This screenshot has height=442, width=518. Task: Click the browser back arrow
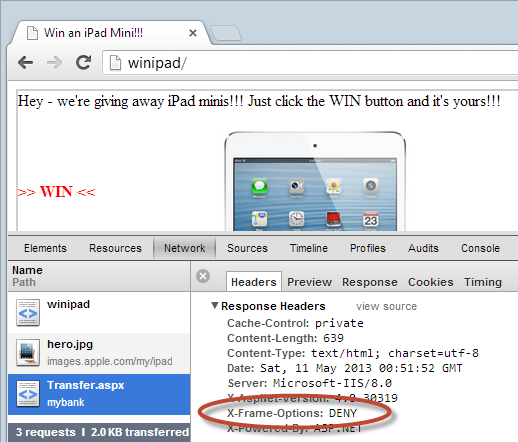pyautogui.click(x=26, y=62)
